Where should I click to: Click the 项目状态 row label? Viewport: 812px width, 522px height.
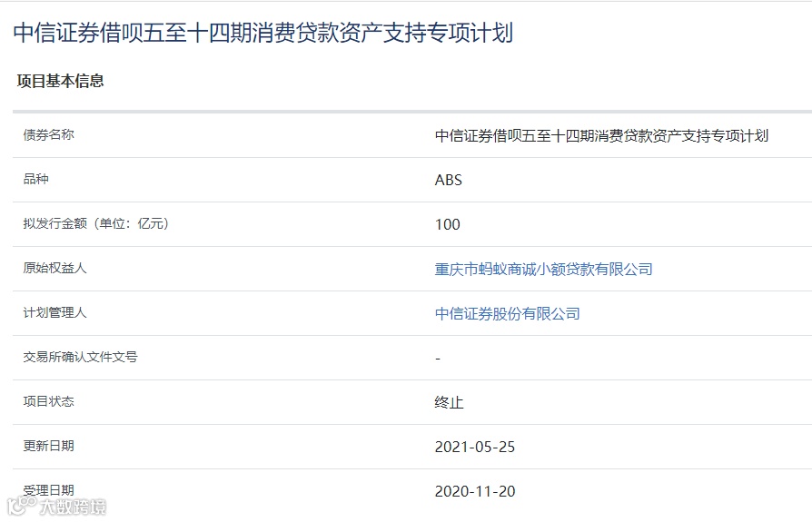(49, 401)
